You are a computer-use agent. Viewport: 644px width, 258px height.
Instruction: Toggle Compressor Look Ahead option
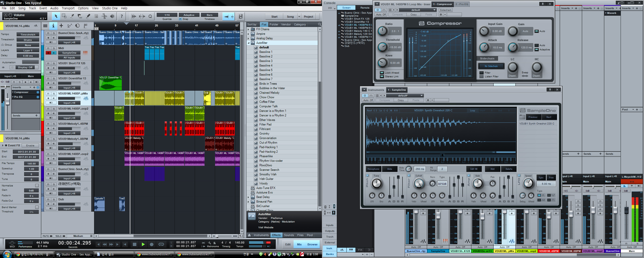click(382, 73)
